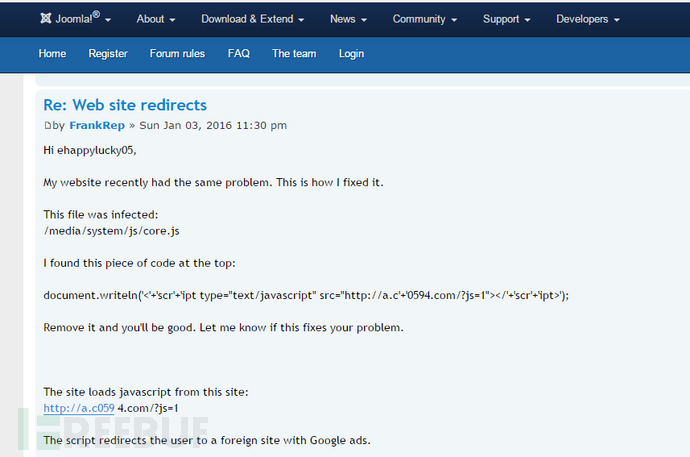Expand the News dropdown menu
This screenshot has height=457, width=690.
click(x=348, y=19)
